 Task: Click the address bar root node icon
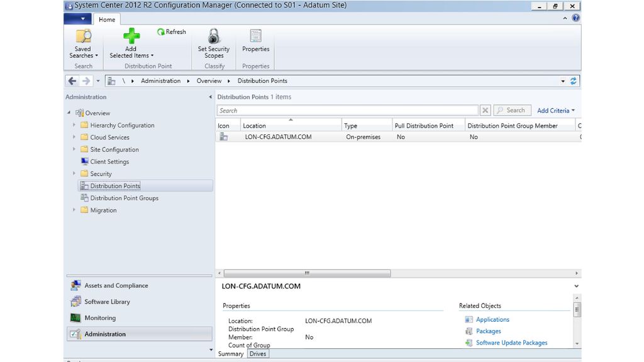(111, 81)
